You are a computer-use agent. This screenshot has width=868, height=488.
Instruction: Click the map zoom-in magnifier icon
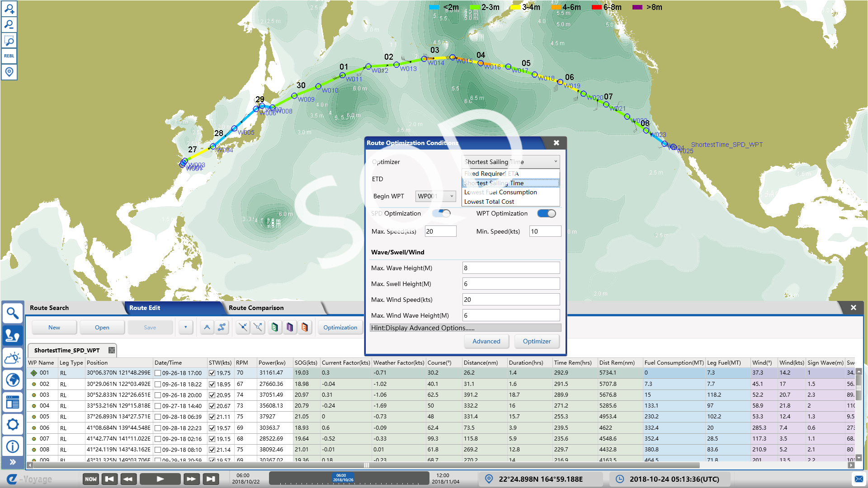[9, 9]
